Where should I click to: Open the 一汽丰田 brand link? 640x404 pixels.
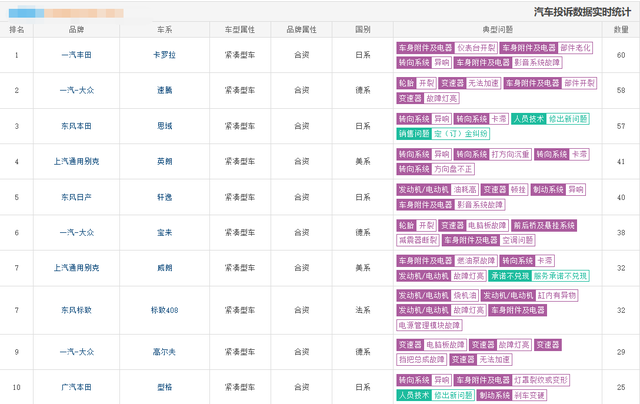pyautogui.click(x=76, y=55)
